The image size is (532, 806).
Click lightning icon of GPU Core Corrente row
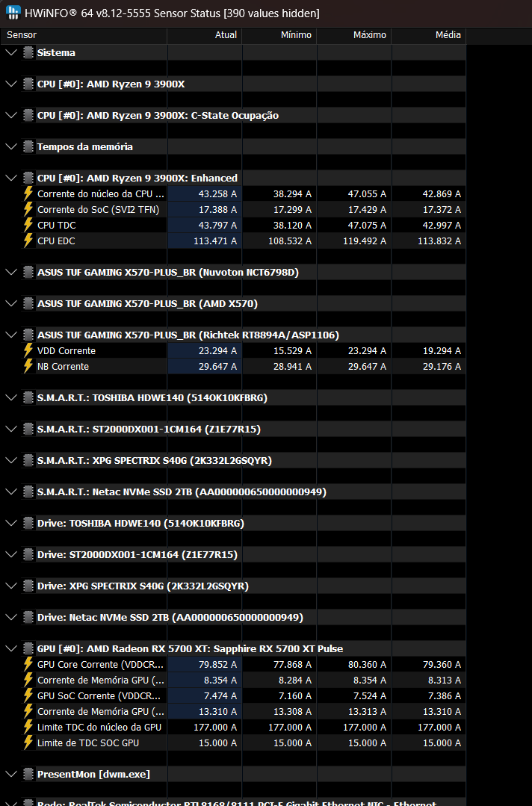pyautogui.click(x=28, y=664)
